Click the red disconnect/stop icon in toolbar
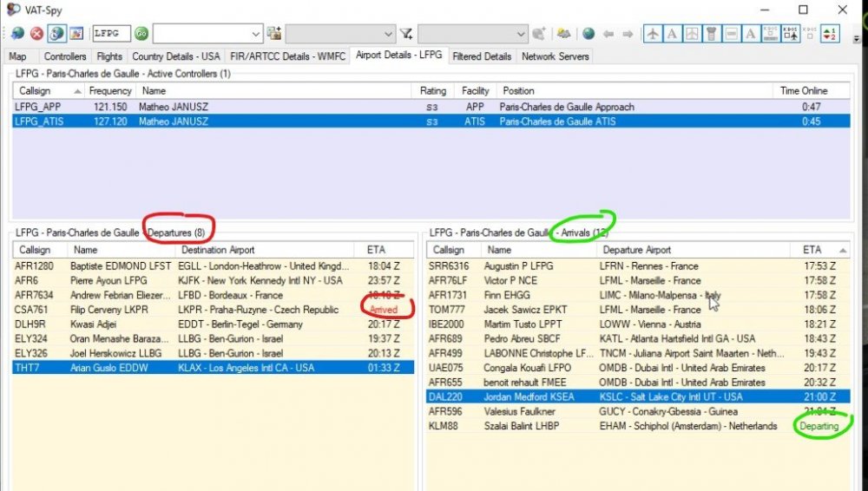Image resolution: width=868 pixels, height=491 pixels. tap(36, 34)
